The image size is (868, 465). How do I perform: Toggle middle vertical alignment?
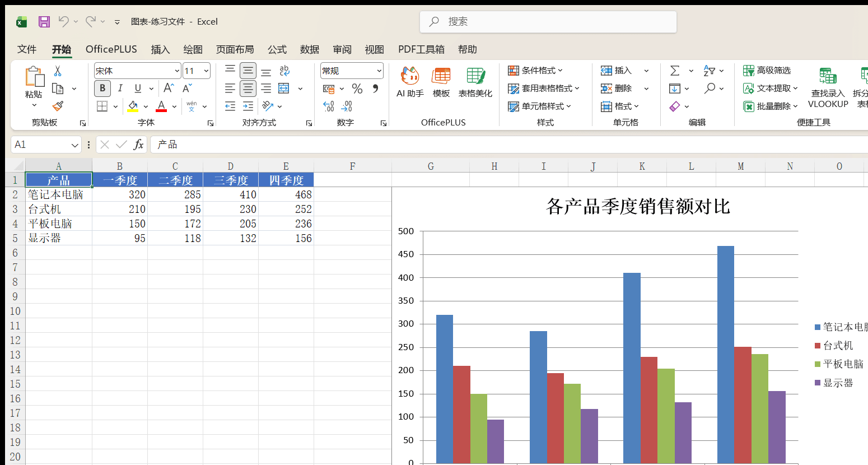(248, 71)
